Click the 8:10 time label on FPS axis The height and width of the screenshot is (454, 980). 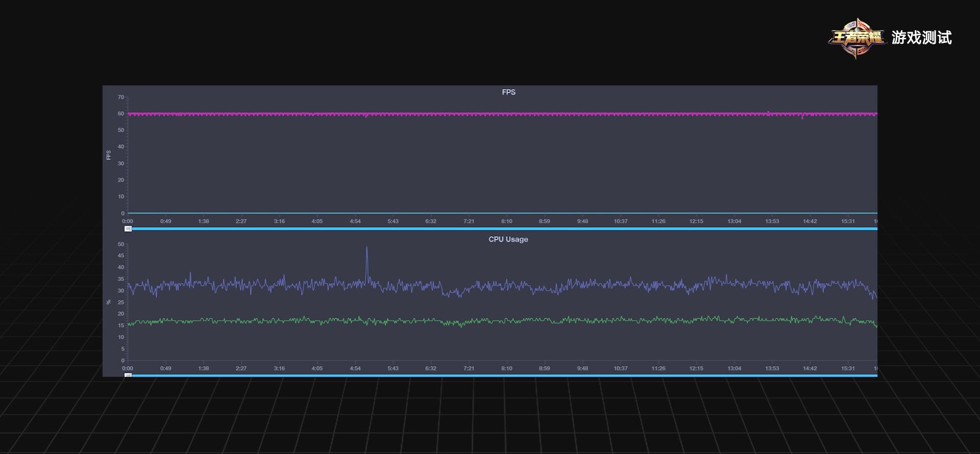[x=506, y=221]
